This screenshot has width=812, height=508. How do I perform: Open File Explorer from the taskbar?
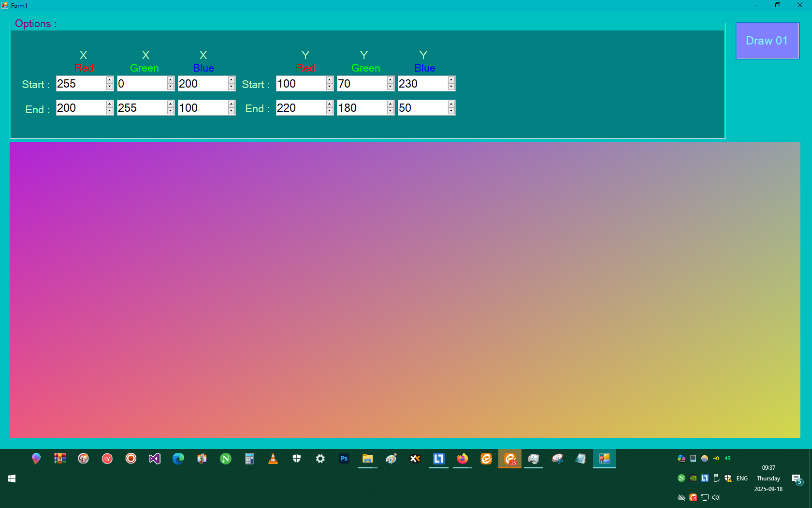pyautogui.click(x=368, y=459)
